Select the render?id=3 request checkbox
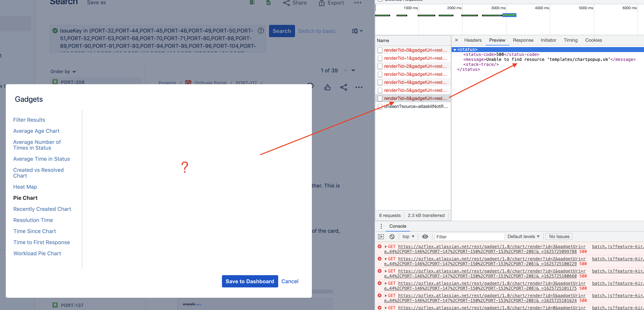 pyautogui.click(x=380, y=74)
